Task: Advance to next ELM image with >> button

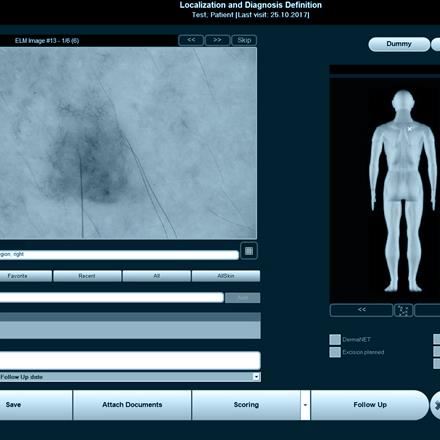Action: click(217, 40)
